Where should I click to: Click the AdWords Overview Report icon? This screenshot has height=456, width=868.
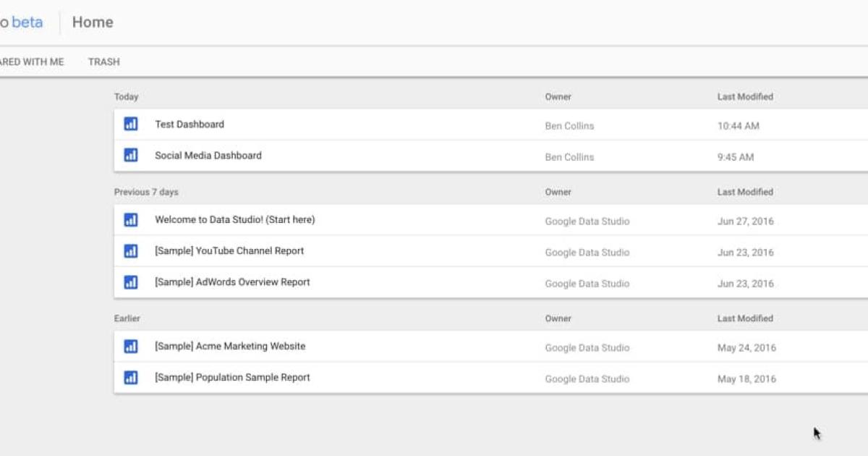131,282
